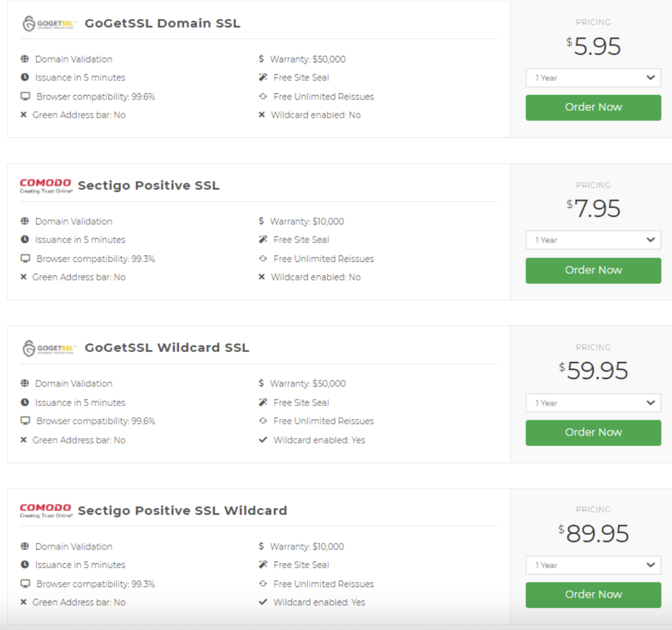
Task: Open term selector for GoGetSSL Wildcard SSL
Action: pyautogui.click(x=593, y=403)
